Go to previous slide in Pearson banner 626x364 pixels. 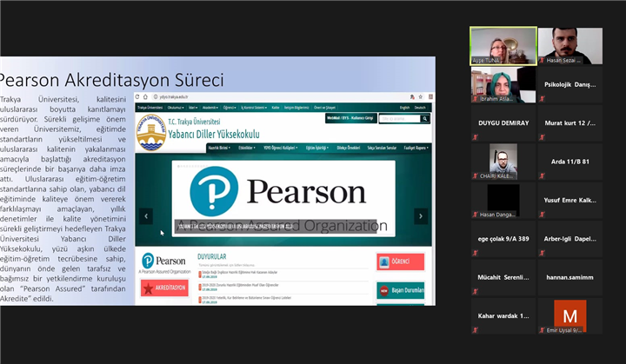point(146,216)
